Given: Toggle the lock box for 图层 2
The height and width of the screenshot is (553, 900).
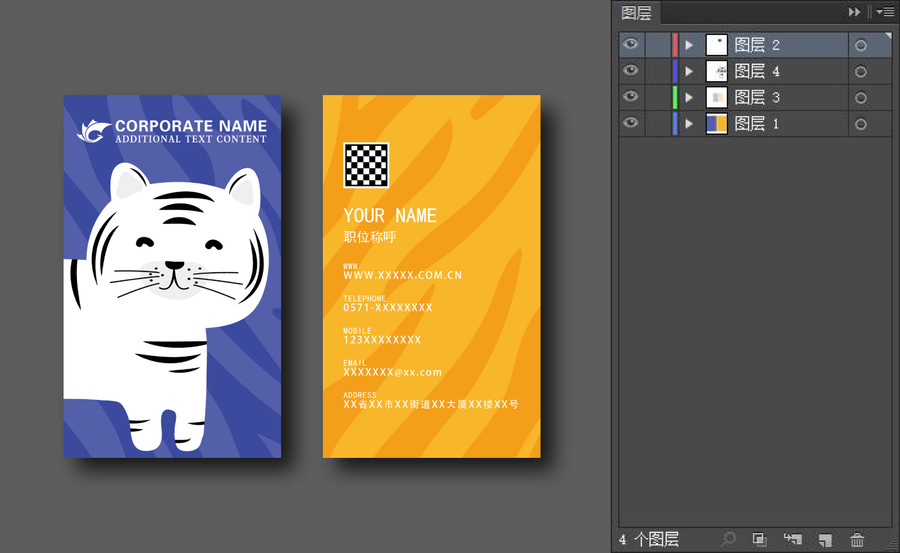Looking at the screenshot, I should [x=658, y=45].
